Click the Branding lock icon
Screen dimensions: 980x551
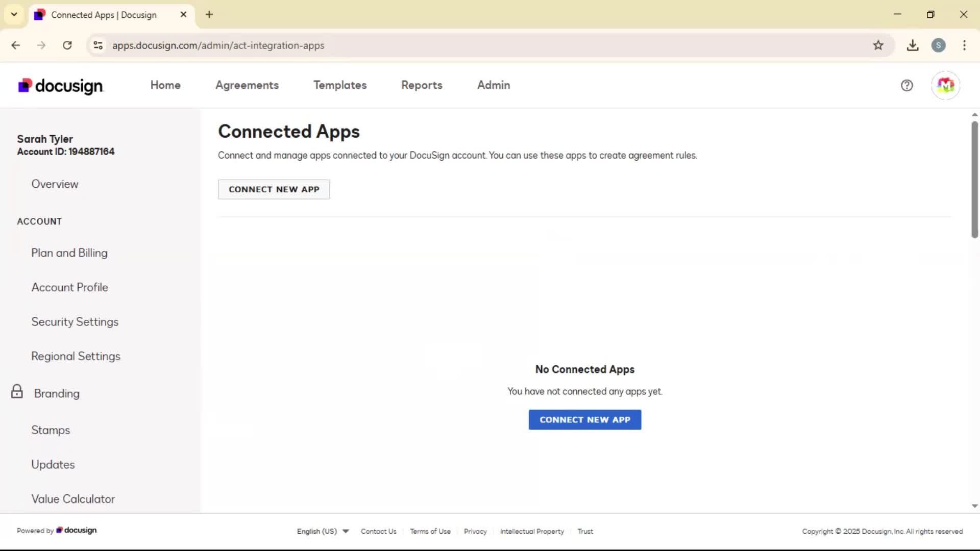pos(17,392)
